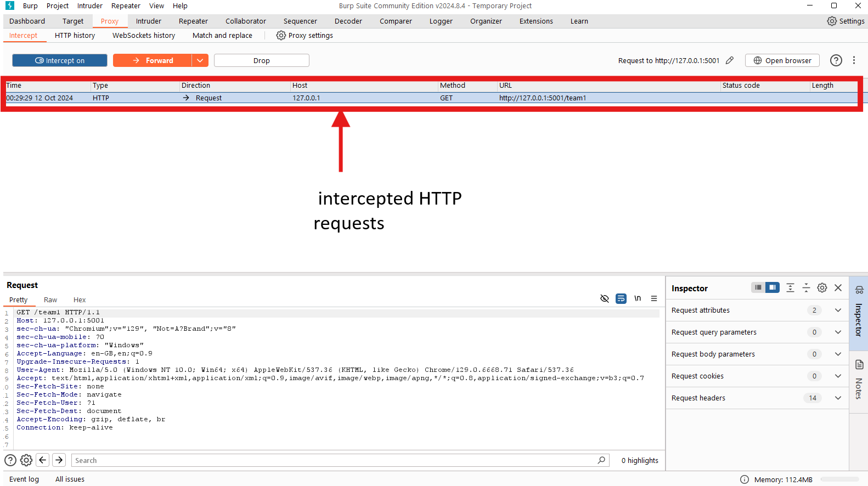Click the magnifier icon in search field
The image size is (868, 486).
click(x=601, y=460)
